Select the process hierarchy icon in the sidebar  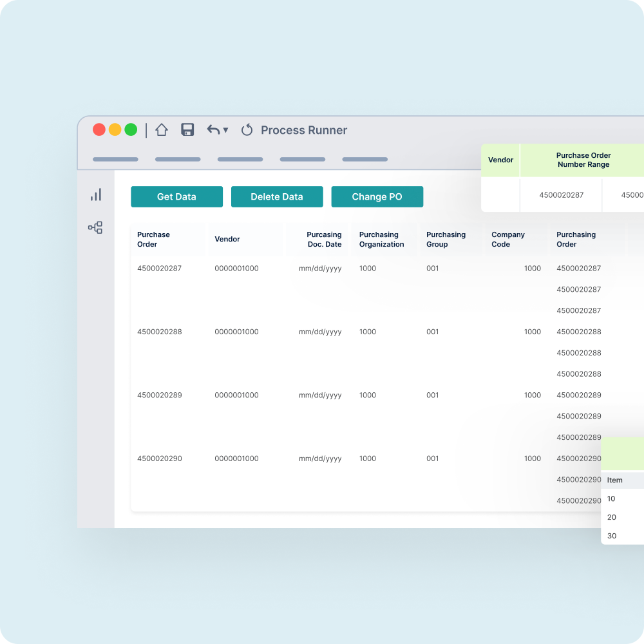click(95, 227)
